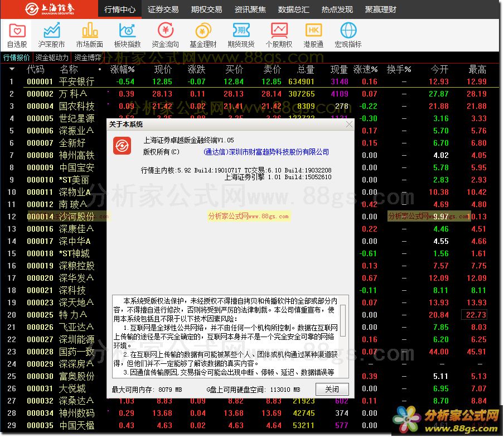Sort by 买价 column header
Image resolution: width=504 pixels, height=437 pixels.
(234, 69)
